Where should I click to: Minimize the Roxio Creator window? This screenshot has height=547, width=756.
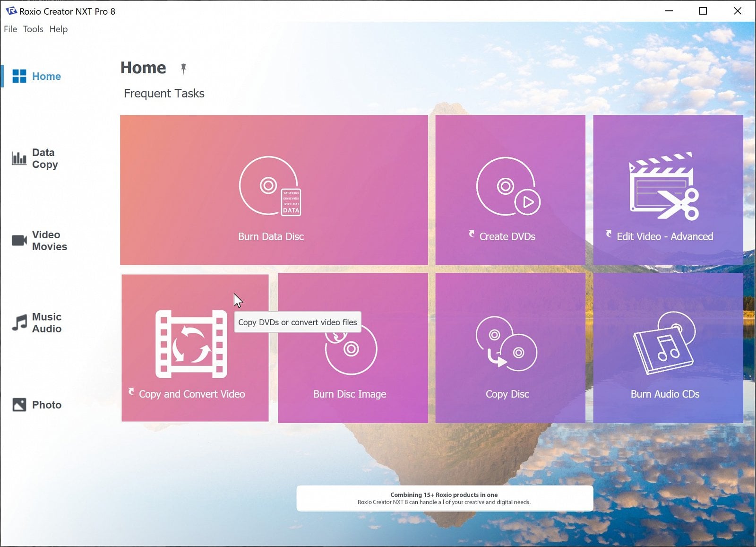(x=669, y=11)
